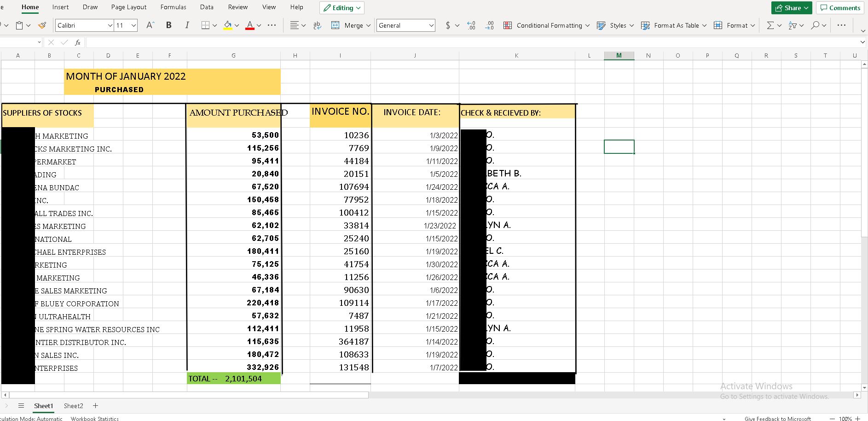
Task: Apply the red font color
Action: point(250,25)
